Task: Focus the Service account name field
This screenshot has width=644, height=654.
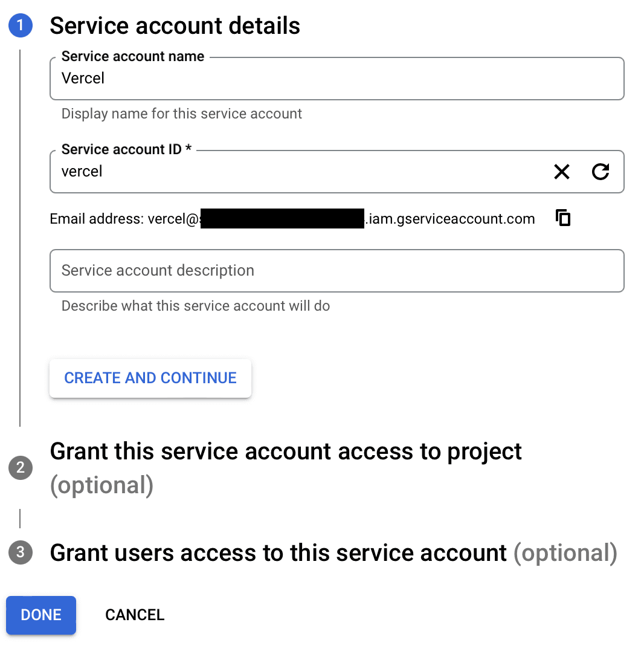Action: point(336,79)
